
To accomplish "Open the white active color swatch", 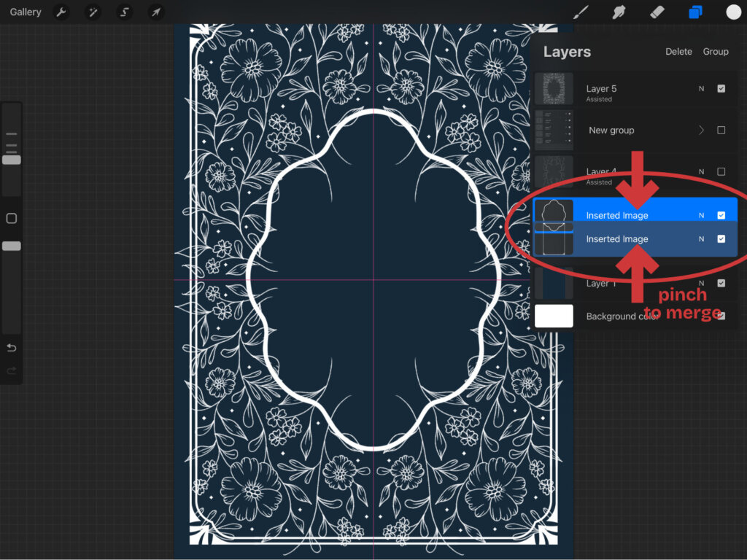I will point(733,12).
